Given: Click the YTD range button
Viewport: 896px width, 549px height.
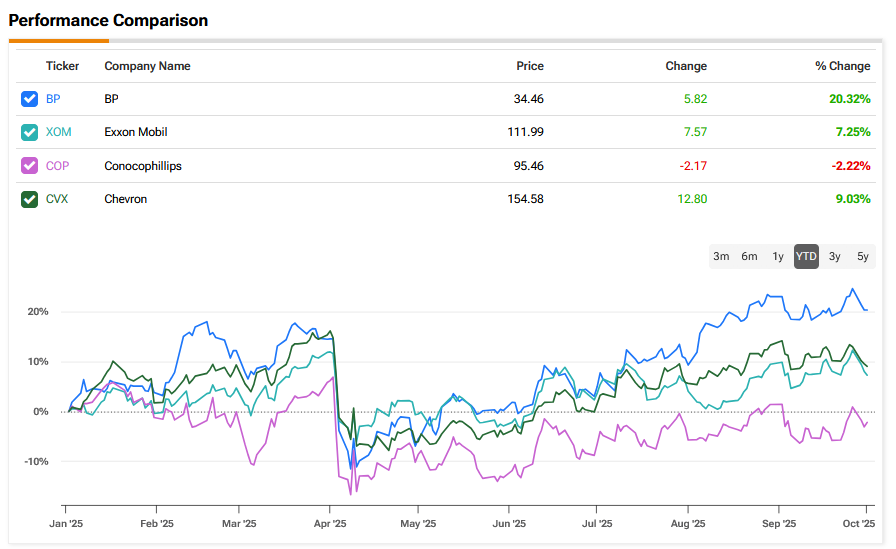Looking at the screenshot, I should (x=806, y=257).
